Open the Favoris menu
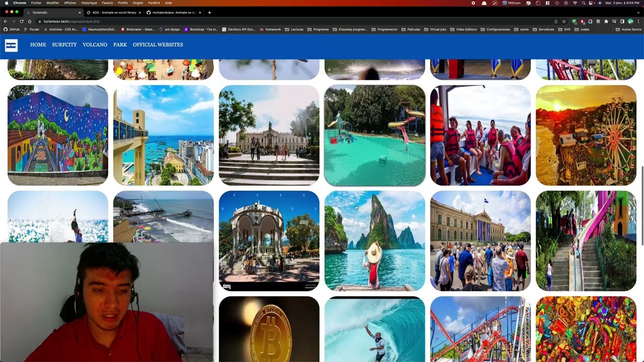Viewport: 644px width, 362px height. (108, 3)
